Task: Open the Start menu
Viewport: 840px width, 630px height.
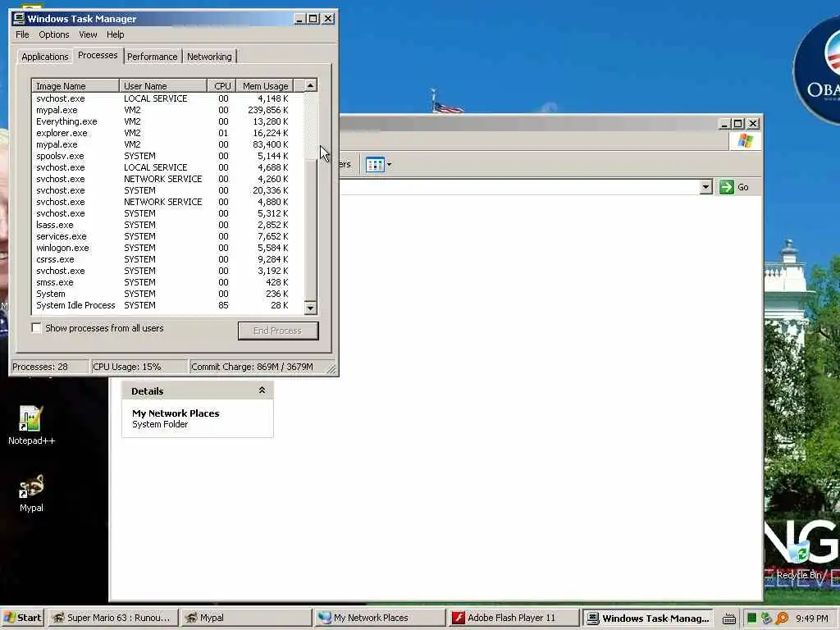Action: tap(22, 618)
